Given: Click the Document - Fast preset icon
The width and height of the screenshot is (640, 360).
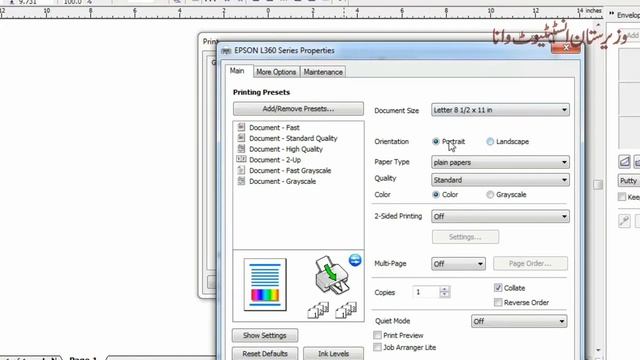Looking at the screenshot, I should pos(241,127).
